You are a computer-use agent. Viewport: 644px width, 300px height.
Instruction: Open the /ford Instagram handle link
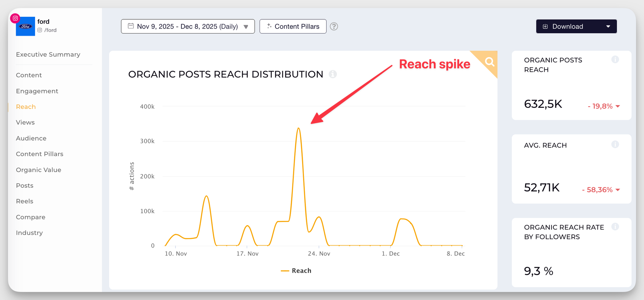[x=50, y=30]
